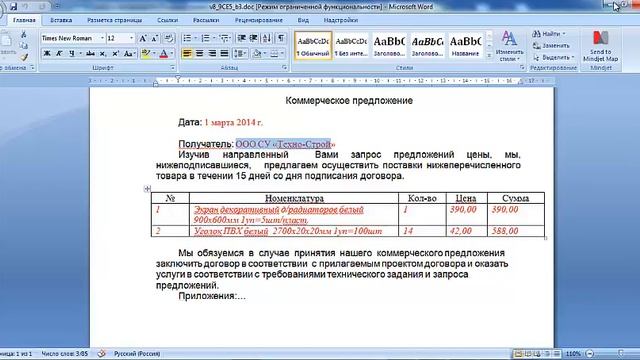Image resolution: width=640 pixels, height=360 pixels.
Task: Apply the Обычный style
Action: pyautogui.click(x=313, y=46)
